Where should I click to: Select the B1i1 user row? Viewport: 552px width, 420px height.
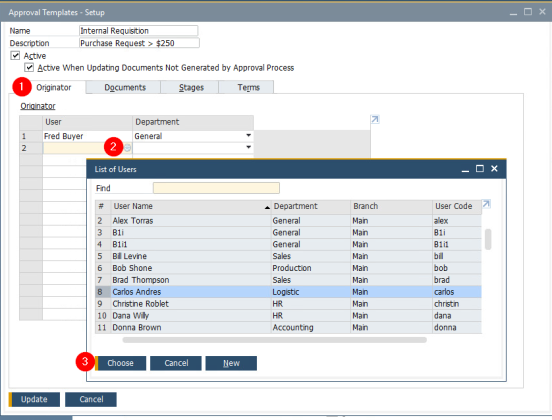coord(288,244)
